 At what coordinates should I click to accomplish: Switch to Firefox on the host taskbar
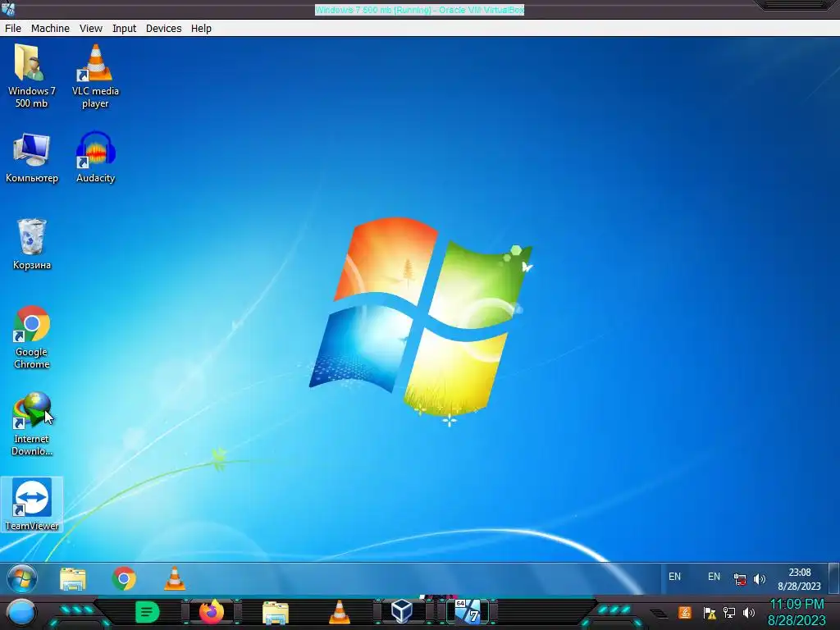tap(212, 612)
